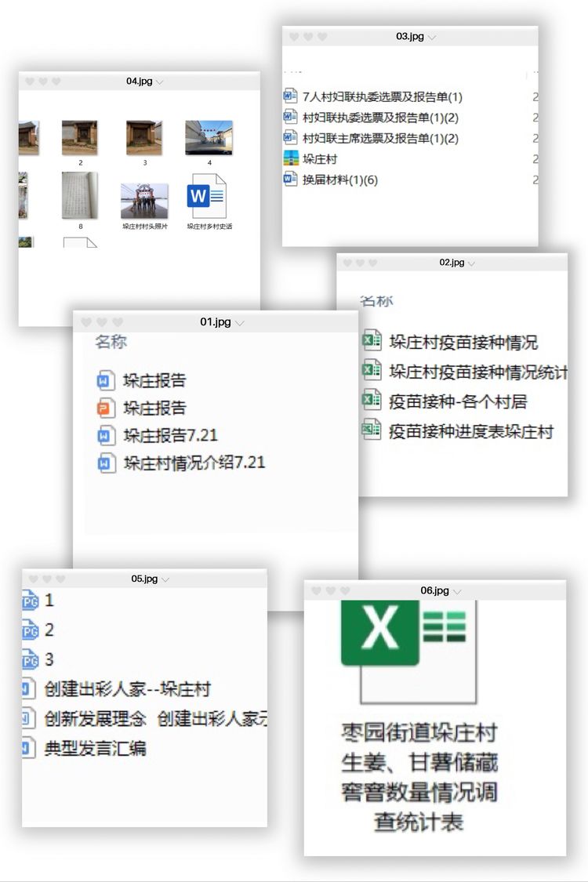Select file 疫苗接种-各个村居
This screenshot has height=882, width=588.
[458, 401]
